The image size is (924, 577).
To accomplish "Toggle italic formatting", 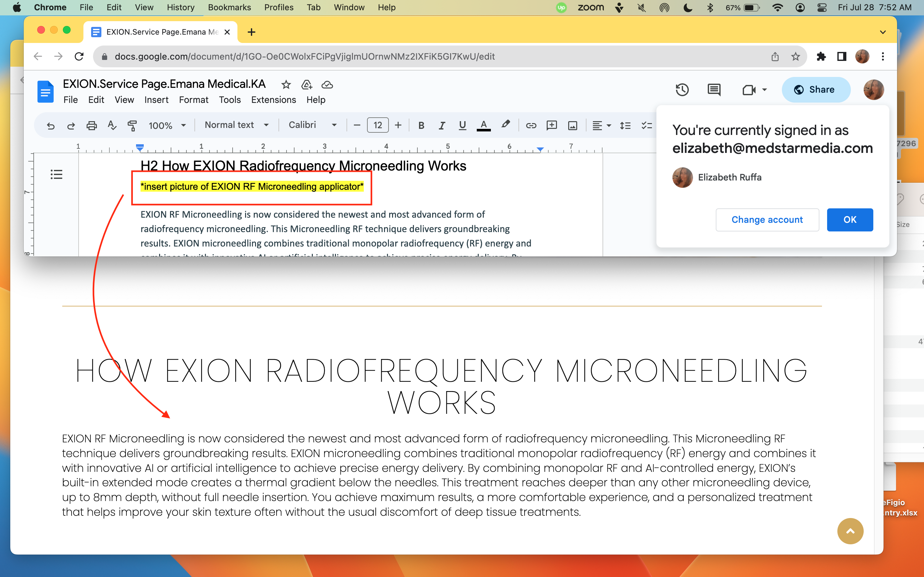I will tap(442, 125).
